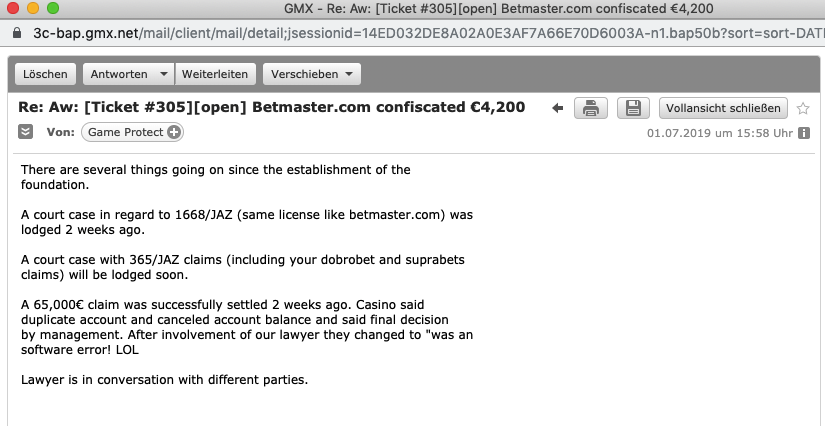Forward the email with Weiterleiten
825x426 pixels.
point(215,74)
